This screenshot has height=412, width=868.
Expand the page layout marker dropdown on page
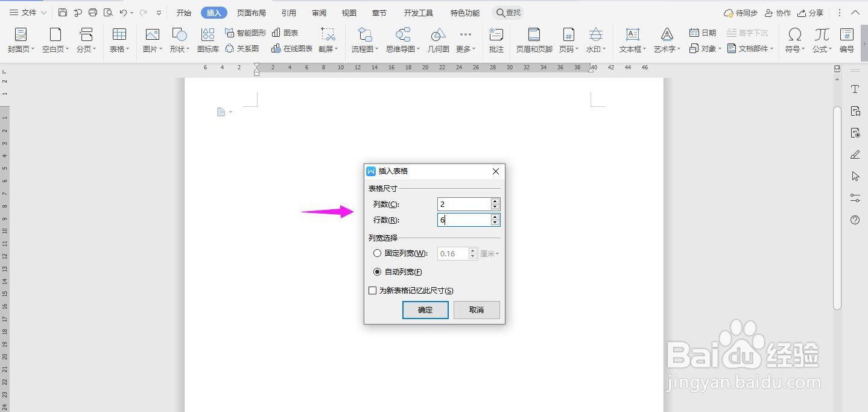[230, 112]
